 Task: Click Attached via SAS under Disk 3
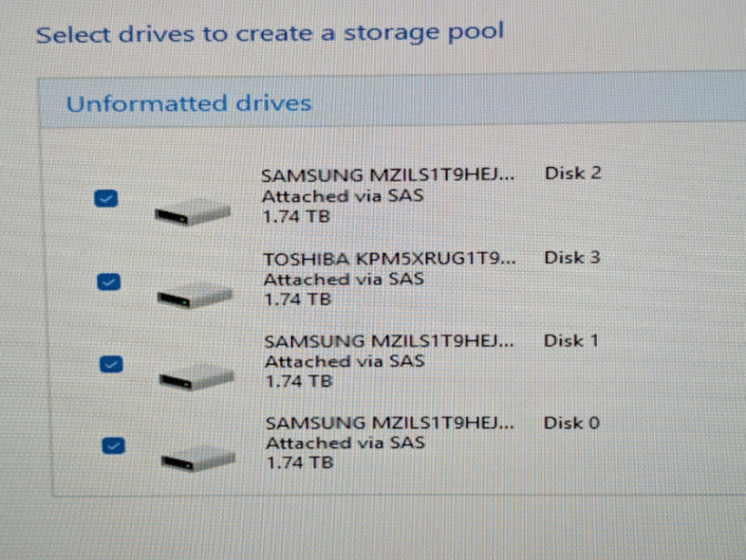pos(343,279)
